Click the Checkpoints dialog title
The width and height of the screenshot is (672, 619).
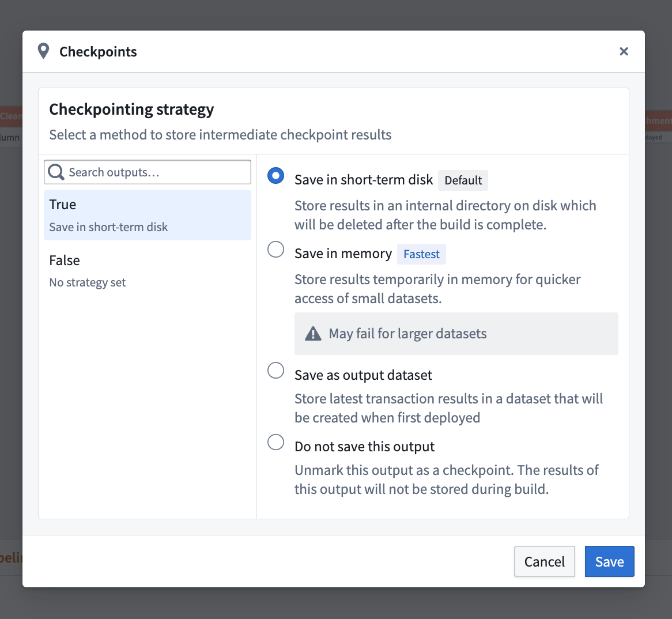point(98,51)
